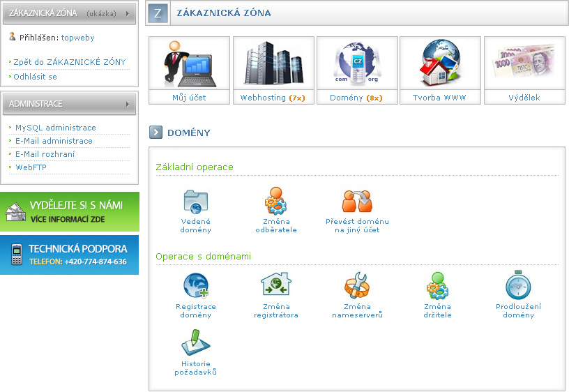Click VÍCE INFORMACÍ ZDE on green banner
Image resolution: width=569 pixels, height=392 pixels.
point(68,219)
